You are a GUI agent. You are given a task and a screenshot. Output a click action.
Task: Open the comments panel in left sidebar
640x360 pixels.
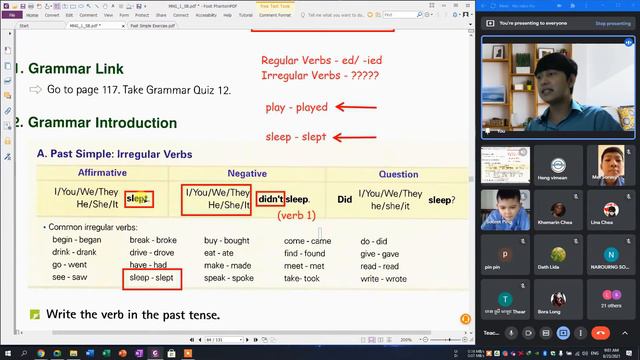pyautogui.click(x=7, y=96)
